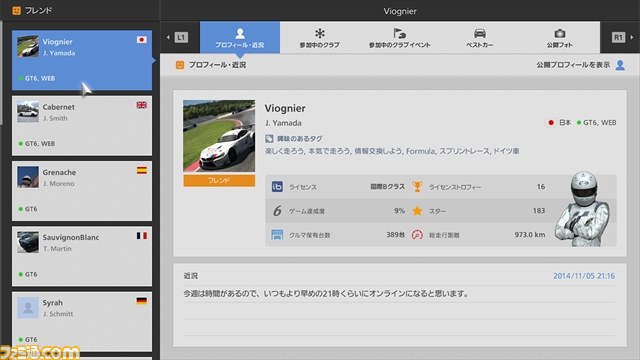The width and height of the screenshot is (640, 360).
Task: Open the 参加中のクラブ snowflake icon tab
Action: (320, 38)
